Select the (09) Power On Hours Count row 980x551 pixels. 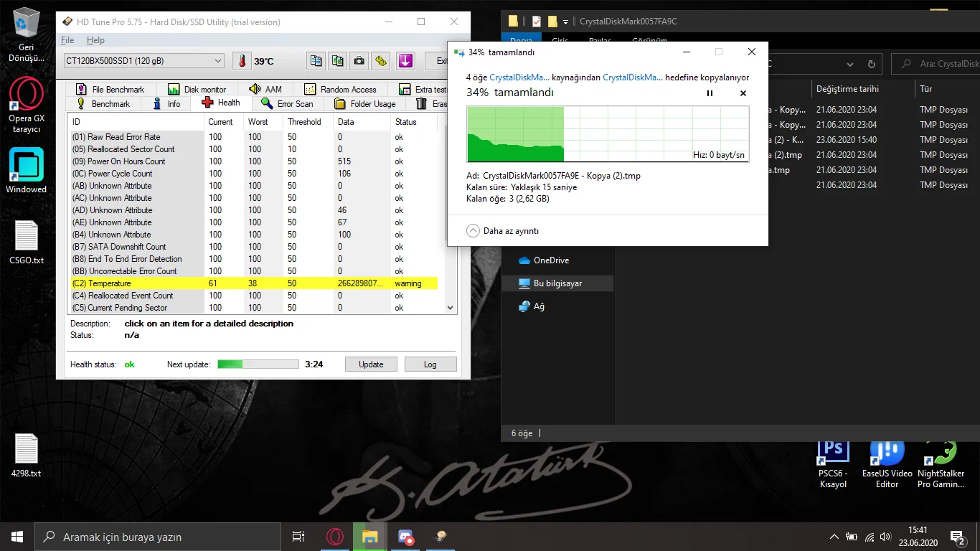[x=253, y=161]
